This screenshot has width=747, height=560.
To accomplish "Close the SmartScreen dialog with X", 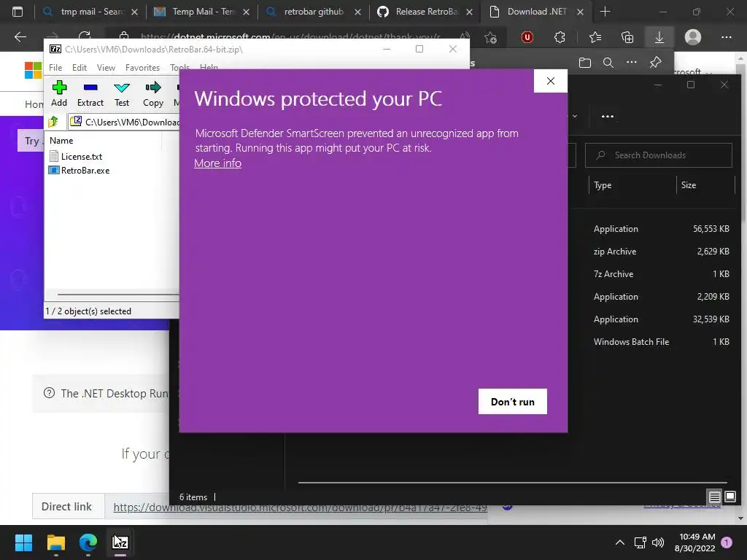I will 551,81.
